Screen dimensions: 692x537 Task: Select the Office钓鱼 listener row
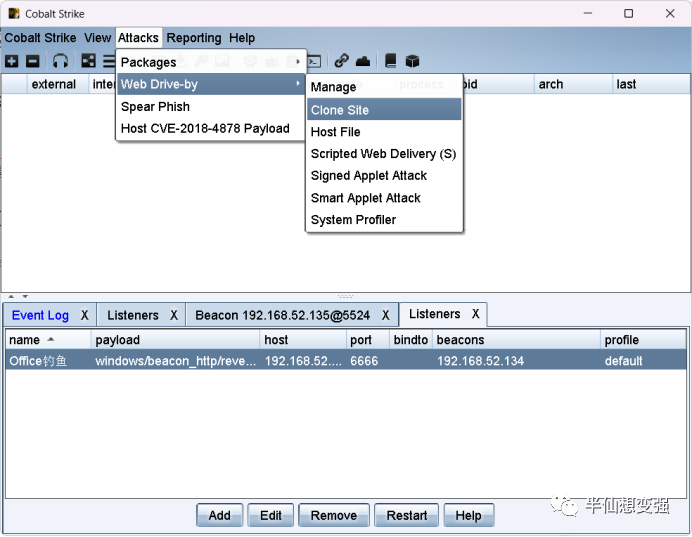point(346,361)
